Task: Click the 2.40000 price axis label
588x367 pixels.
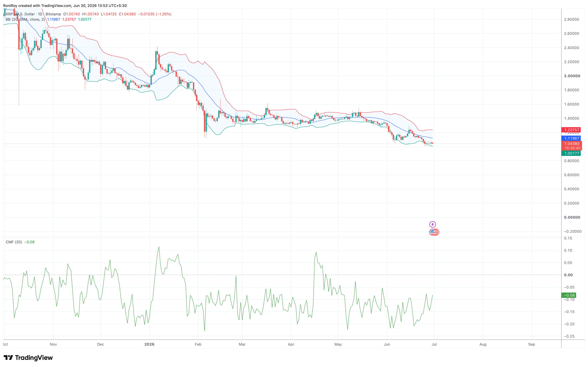Action: (x=572, y=48)
